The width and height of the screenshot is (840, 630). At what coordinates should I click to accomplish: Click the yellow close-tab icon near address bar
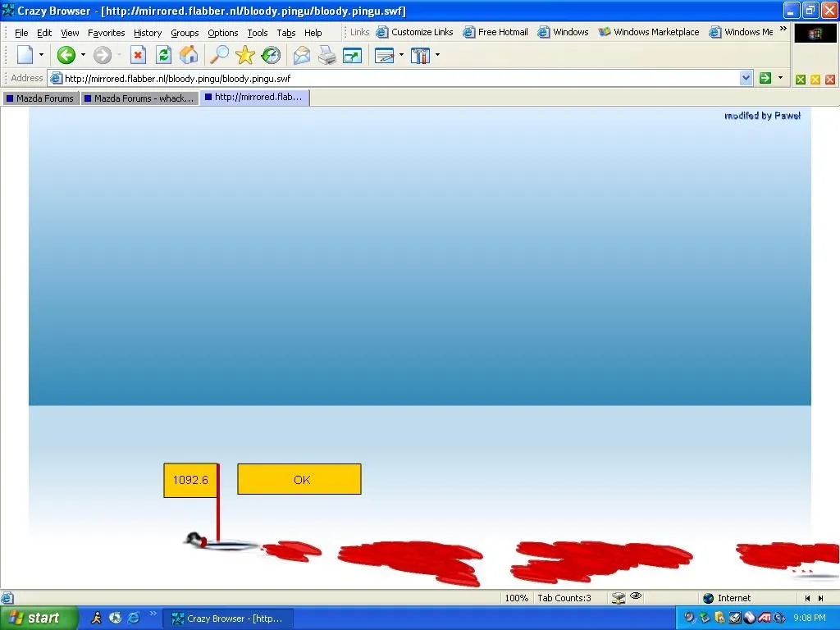815,80
